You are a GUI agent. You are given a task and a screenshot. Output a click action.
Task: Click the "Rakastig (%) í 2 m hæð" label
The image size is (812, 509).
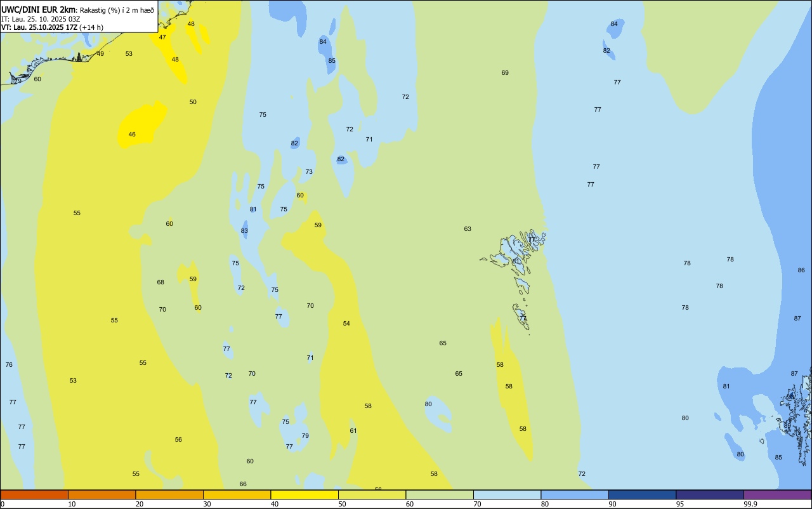[117, 10]
